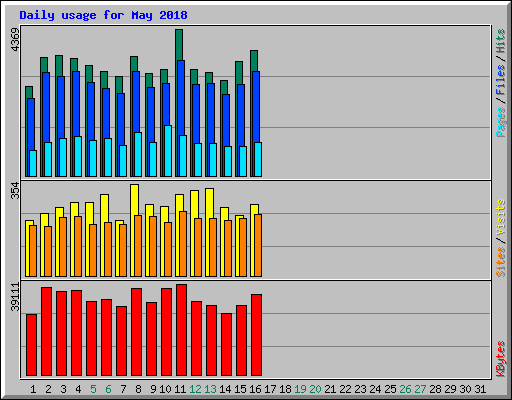
Task: Click the 'Daily usage for May 2018' title
Action: pyautogui.click(x=103, y=15)
